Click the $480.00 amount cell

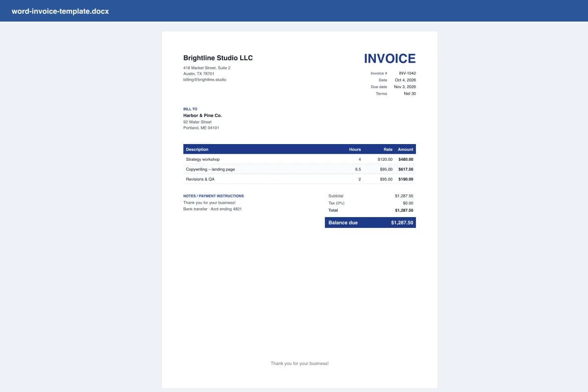(406, 159)
